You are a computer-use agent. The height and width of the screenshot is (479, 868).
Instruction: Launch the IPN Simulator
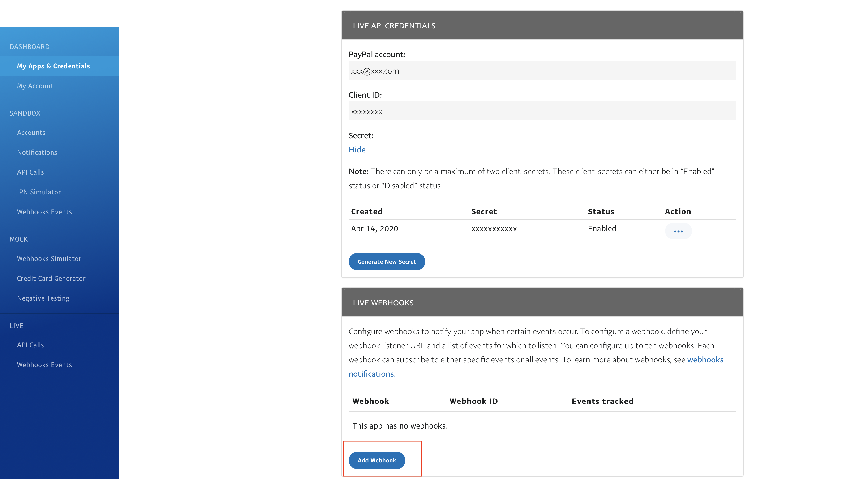[x=39, y=192]
